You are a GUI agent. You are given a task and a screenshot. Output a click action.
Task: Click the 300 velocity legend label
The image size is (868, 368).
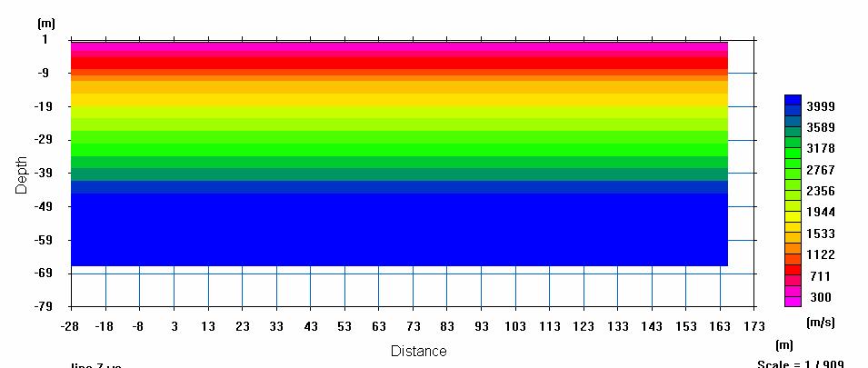821,298
